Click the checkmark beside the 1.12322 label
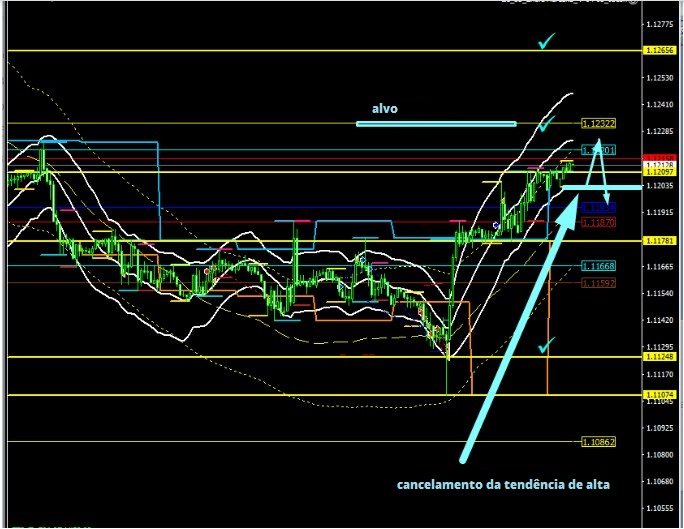Image resolution: width=684 pixels, height=529 pixels. click(545, 125)
